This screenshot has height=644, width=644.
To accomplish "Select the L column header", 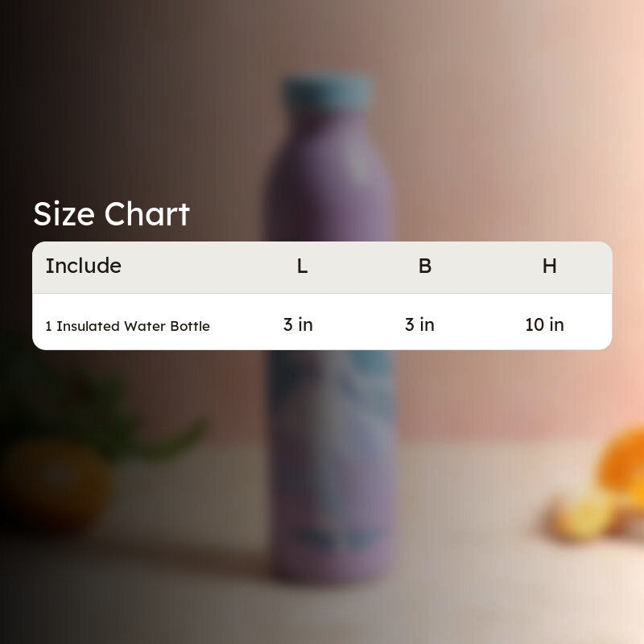I will [x=303, y=266].
